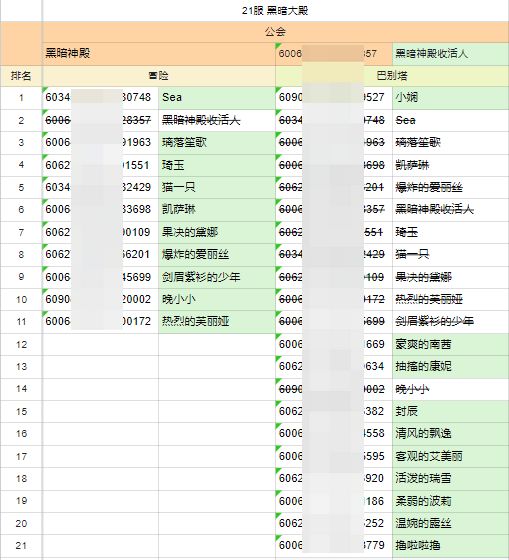Click 热烈的芙丽娅 in the 冒险 column
The height and width of the screenshot is (560, 509).
click(217, 321)
